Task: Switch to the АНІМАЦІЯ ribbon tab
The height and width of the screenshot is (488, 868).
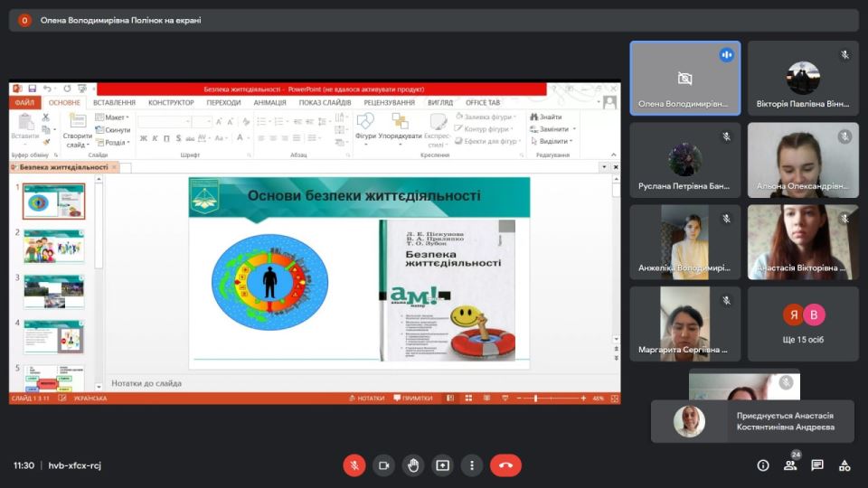Action: (x=269, y=103)
